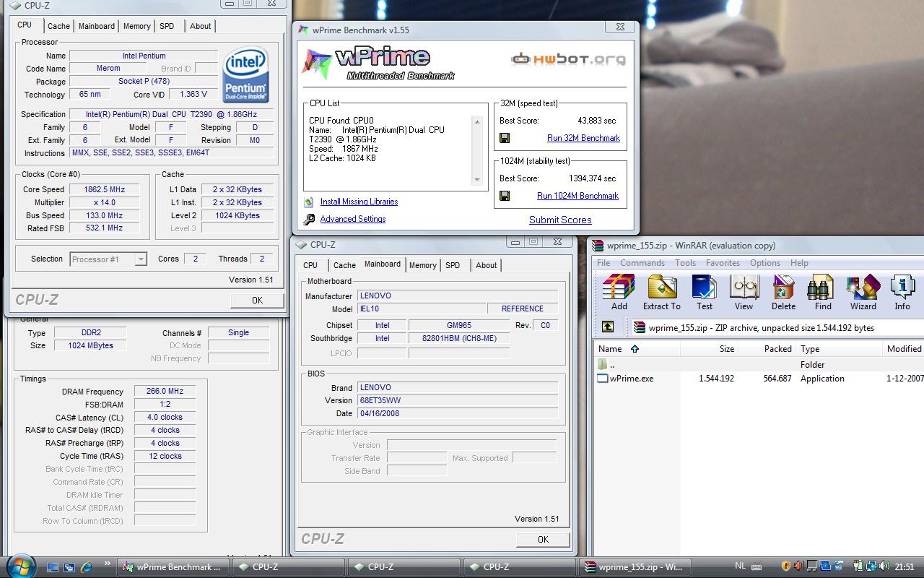The height and width of the screenshot is (578, 924).
Task: Switch to Cache tab in top CPU-Z window
Action: coord(58,26)
